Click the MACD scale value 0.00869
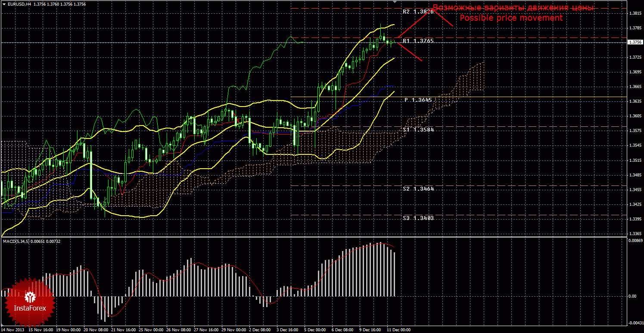Image resolution: width=644 pixels, height=333 pixels. pyautogui.click(x=635, y=240)
